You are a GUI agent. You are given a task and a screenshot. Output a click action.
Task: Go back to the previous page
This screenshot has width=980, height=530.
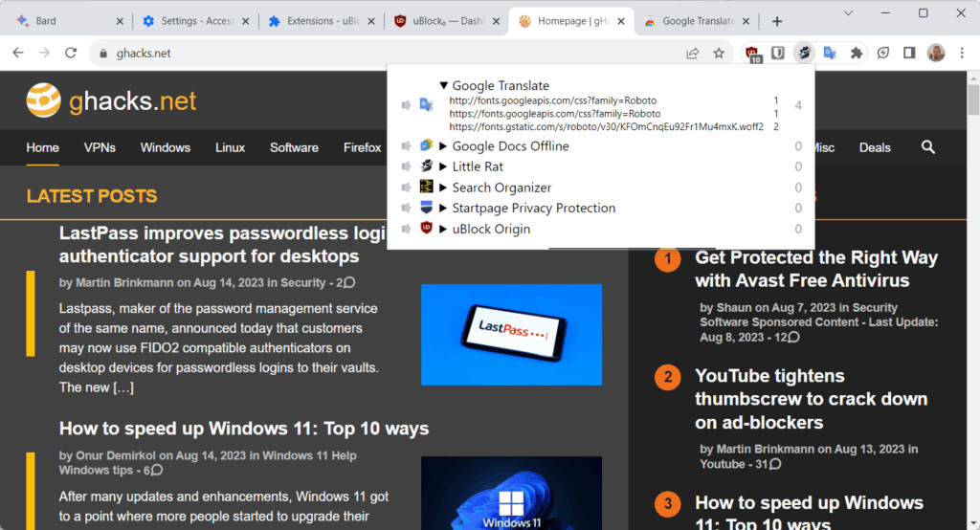[x=18, y=54]
